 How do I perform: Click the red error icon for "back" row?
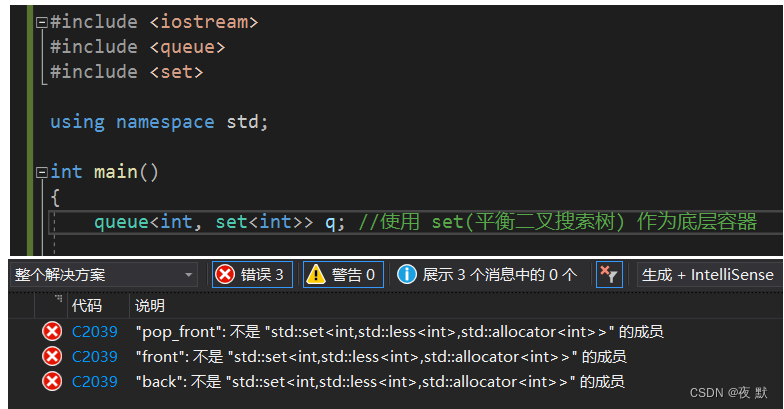(52, 382)
